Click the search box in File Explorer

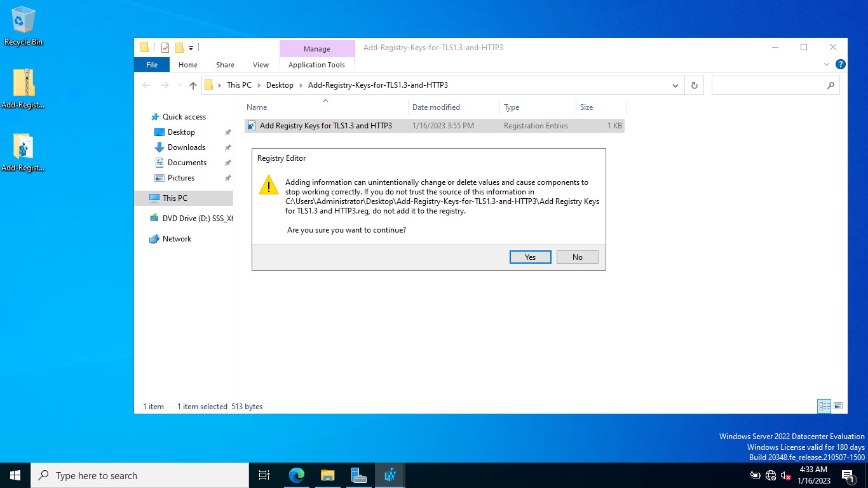click(x=776, y=85)
